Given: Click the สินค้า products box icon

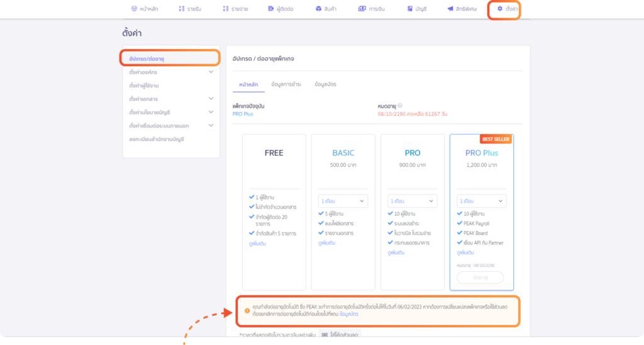Looking at the screenshot, I should click(x=319, y=9).
